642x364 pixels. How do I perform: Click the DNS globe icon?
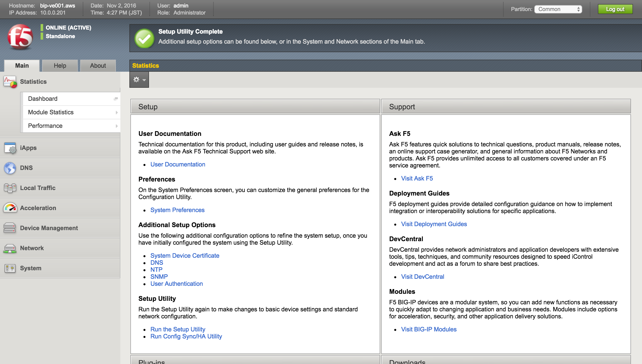click(10, 168)
